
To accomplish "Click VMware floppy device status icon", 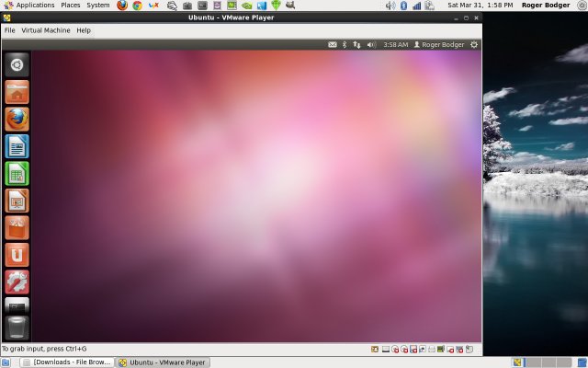I will [x=413, y=350].
